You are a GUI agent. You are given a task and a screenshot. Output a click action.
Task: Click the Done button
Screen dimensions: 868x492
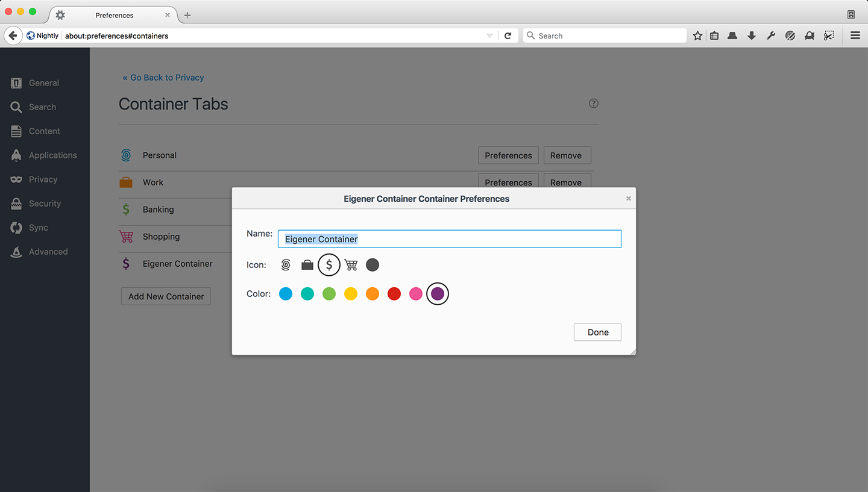pyautogui.click(x=597, y=332)
